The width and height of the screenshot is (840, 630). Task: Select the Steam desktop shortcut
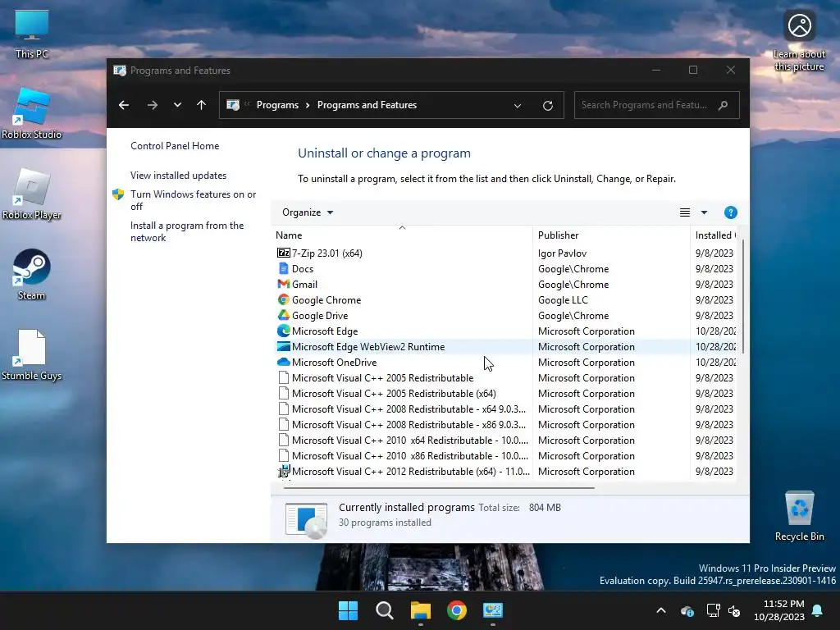click(32, 274)
